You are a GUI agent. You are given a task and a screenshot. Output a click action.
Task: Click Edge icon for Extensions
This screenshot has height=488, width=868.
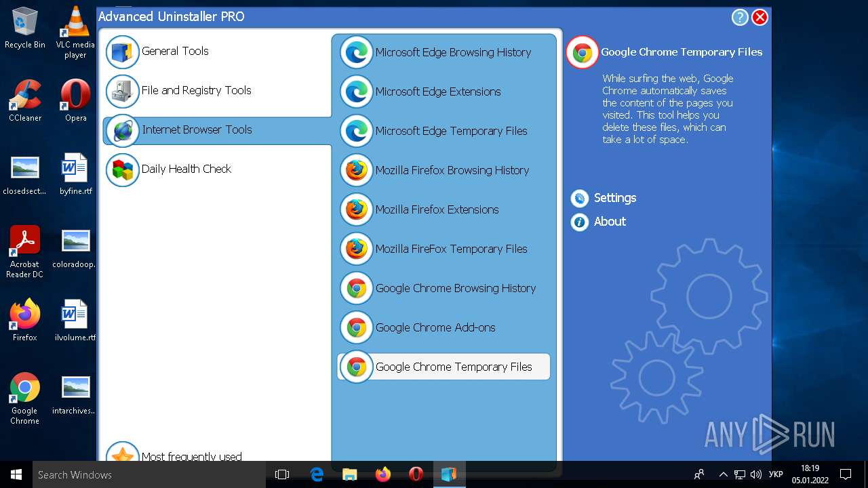coord(356,91)
